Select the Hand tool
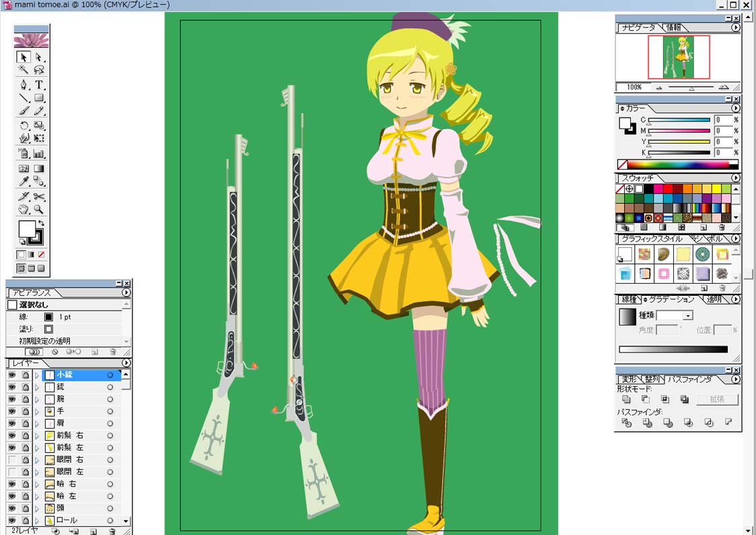 coord(23,210)
